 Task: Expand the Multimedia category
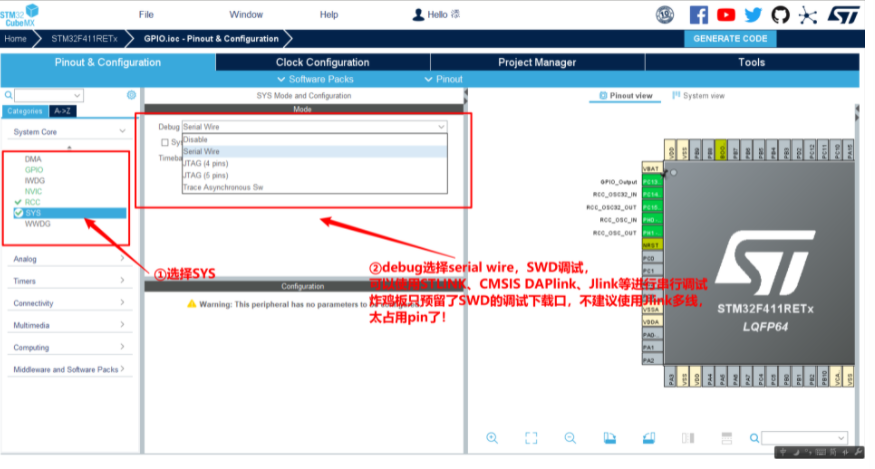pos(69,325)
